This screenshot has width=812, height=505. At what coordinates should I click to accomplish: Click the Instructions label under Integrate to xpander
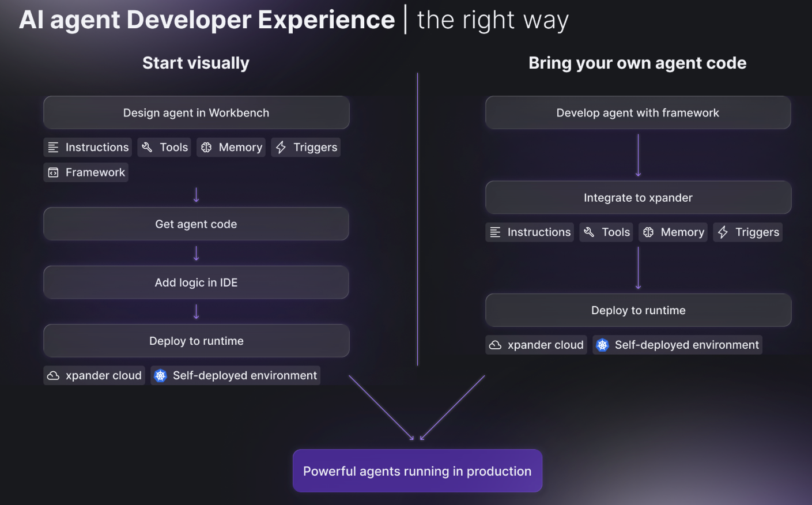click(539, 232)
